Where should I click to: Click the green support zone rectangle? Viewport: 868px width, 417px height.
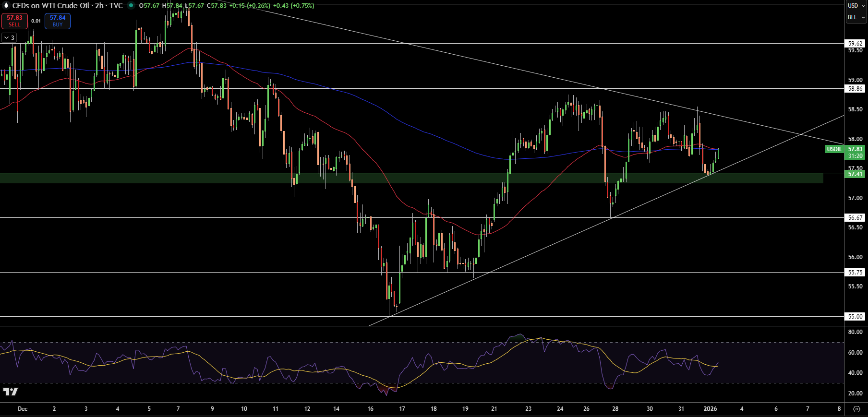point(411,179)
